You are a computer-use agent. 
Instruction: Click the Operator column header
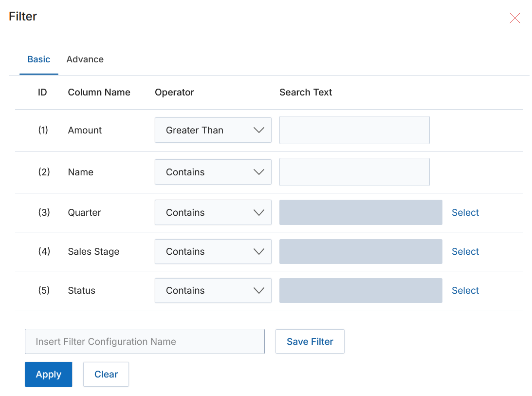[174, 93]
